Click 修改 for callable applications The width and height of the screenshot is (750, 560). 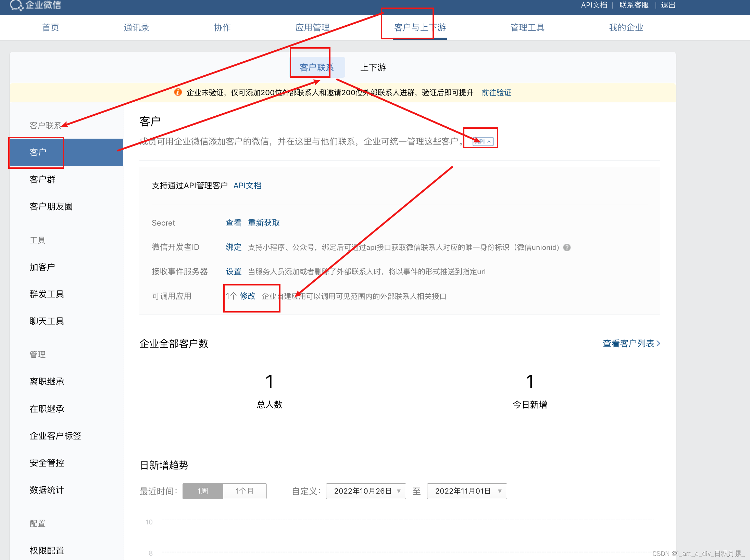click(247, 296)
